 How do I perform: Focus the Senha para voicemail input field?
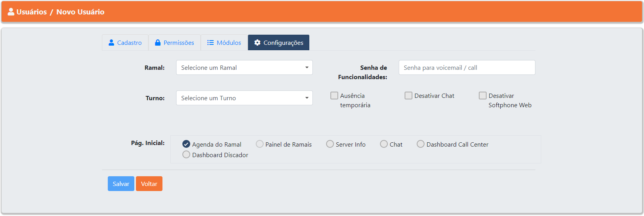467,67
